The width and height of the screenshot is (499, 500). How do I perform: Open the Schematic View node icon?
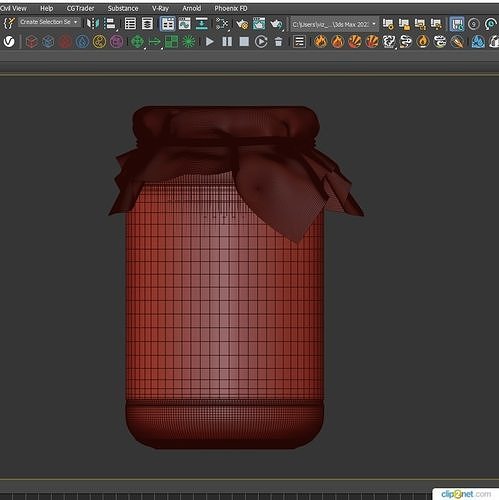pyautogui.click(x=222, y=24)
